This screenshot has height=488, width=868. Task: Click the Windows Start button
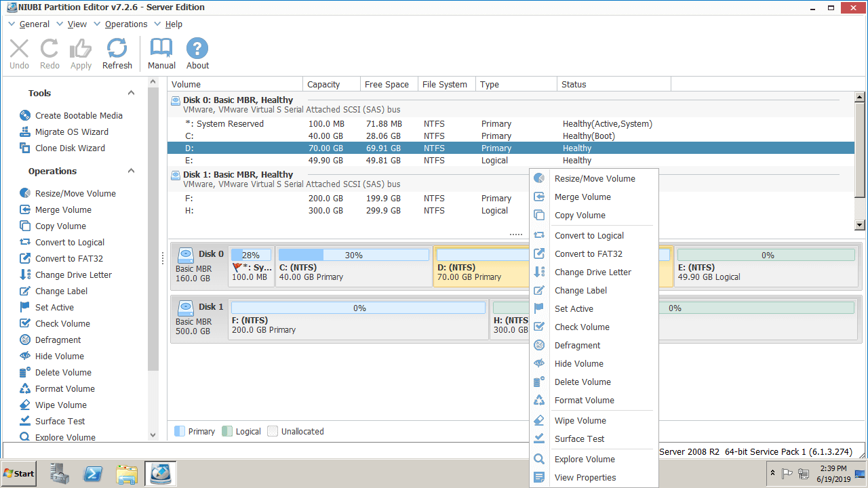tap(19, 474)
